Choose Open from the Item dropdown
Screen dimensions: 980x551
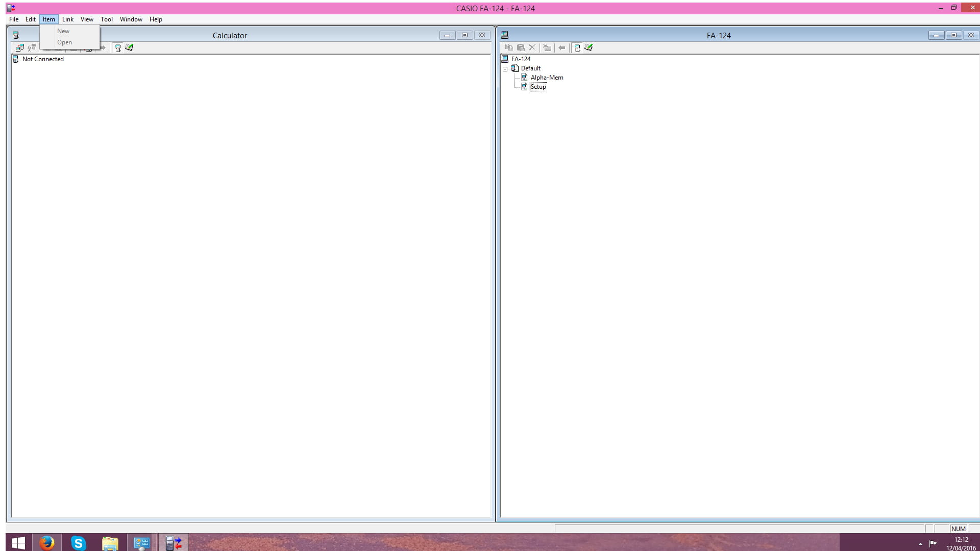point(70,42)
